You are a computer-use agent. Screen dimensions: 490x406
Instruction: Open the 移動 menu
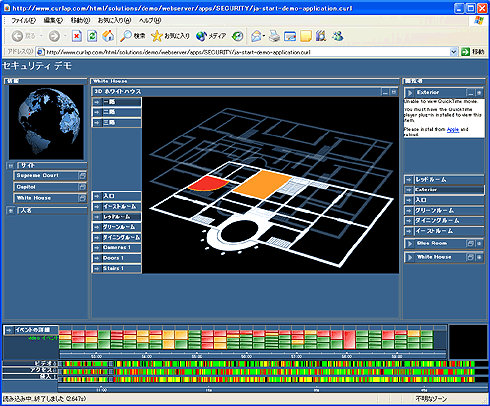coord(80,20)
